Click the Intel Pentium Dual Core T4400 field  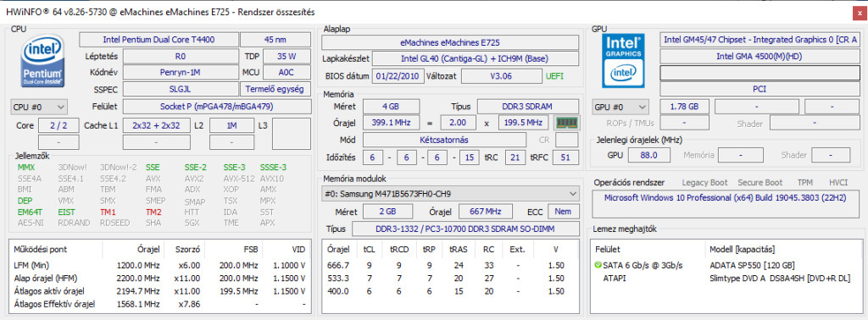(x=159, y=40)
